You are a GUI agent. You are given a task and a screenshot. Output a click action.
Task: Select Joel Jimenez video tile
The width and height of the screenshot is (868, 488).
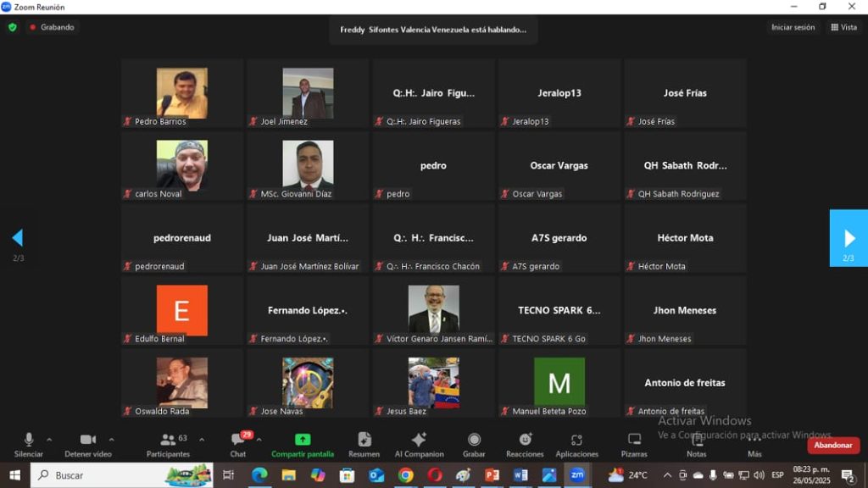[x=308, y=93]
